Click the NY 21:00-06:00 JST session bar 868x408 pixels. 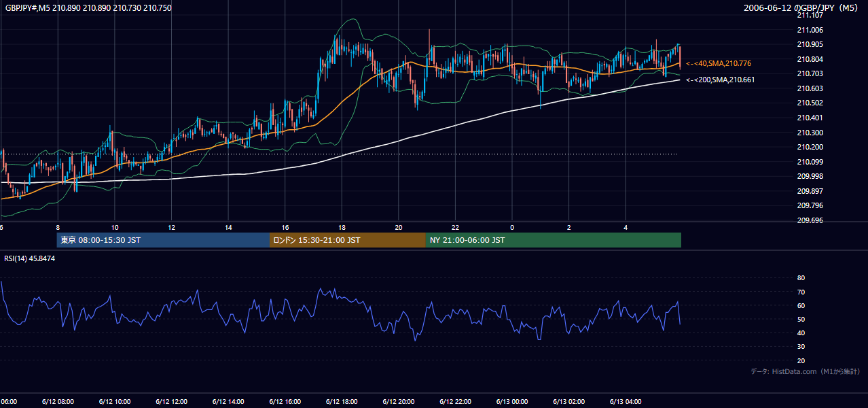point(554,240)
